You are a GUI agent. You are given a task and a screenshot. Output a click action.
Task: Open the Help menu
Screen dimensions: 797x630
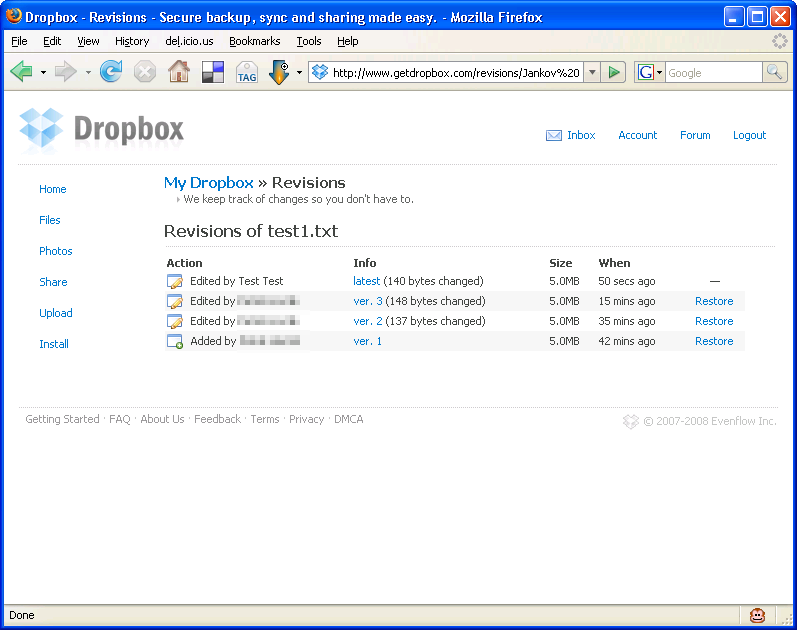tap(348, 41)
